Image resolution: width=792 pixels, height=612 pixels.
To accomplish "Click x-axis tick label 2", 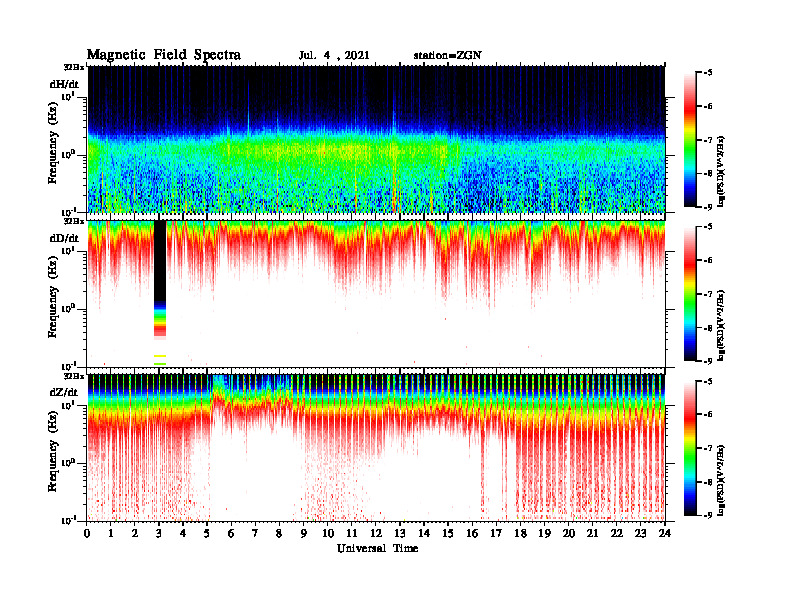I will [135, 534].
